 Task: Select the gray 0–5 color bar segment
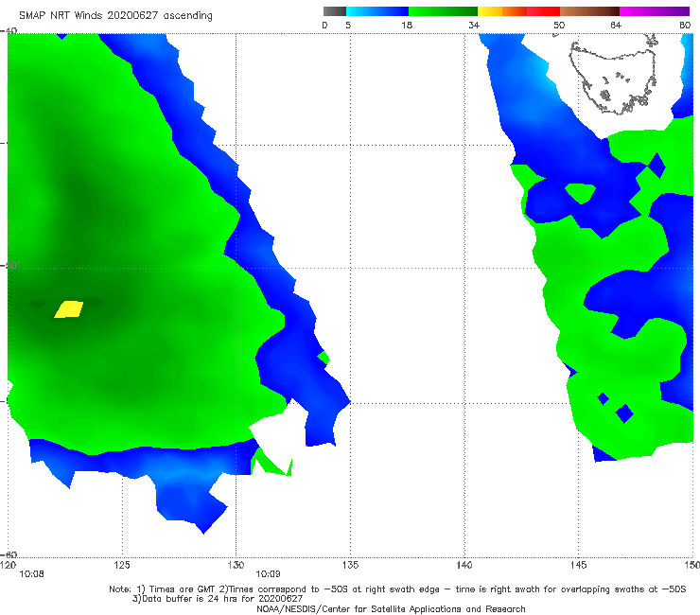(x=335, y=11)
